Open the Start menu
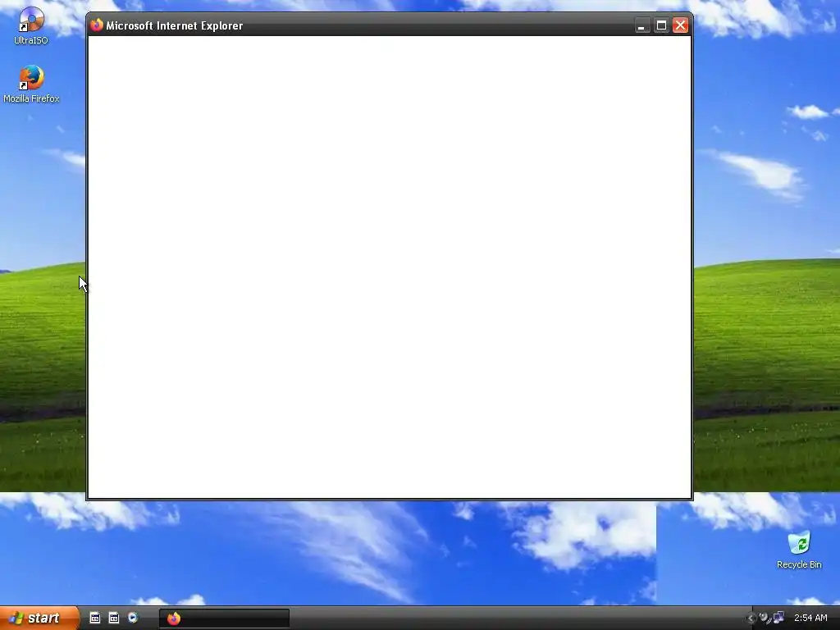The width and height of the screenshot is (840, 630). [39, 618]
